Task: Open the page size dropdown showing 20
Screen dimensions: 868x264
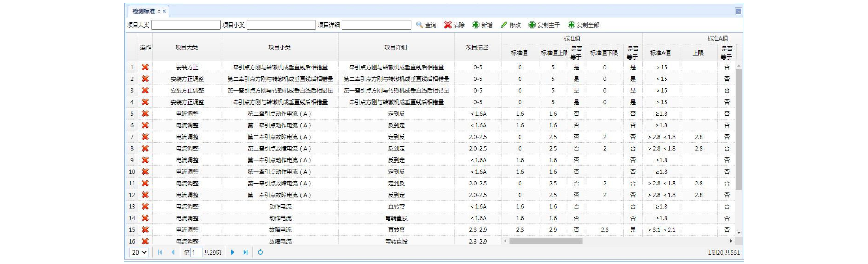Action: (139, 252)
